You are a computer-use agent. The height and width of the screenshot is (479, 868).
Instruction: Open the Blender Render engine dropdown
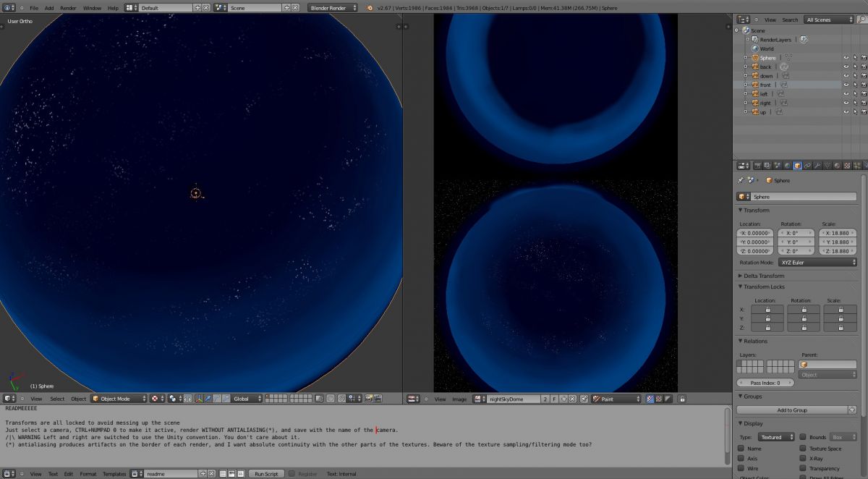point(333,7)
